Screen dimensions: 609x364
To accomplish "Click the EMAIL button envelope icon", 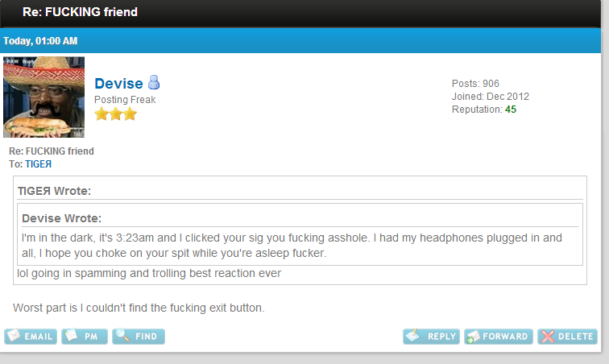I will pos(31,337).
